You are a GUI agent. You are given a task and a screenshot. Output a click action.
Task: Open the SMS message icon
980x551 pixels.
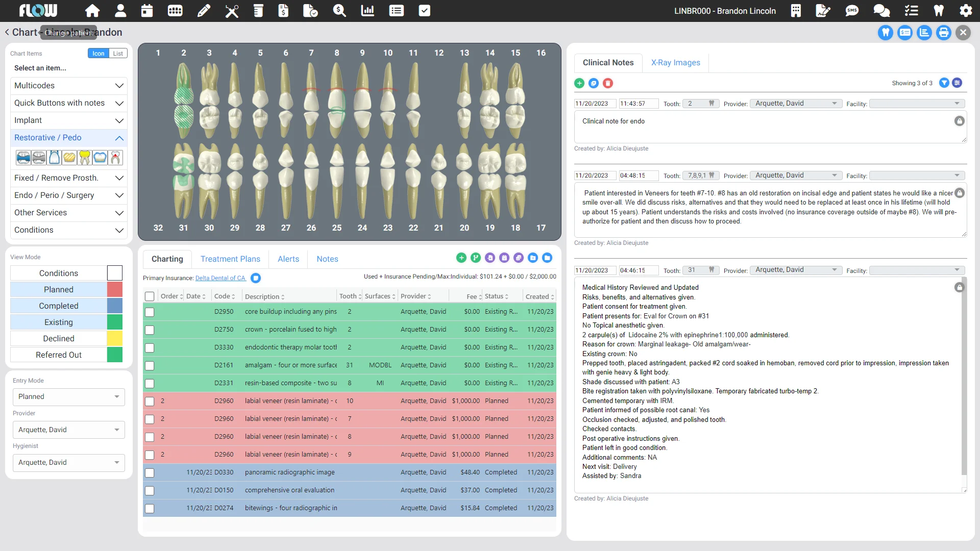click(x=852, y=11)
